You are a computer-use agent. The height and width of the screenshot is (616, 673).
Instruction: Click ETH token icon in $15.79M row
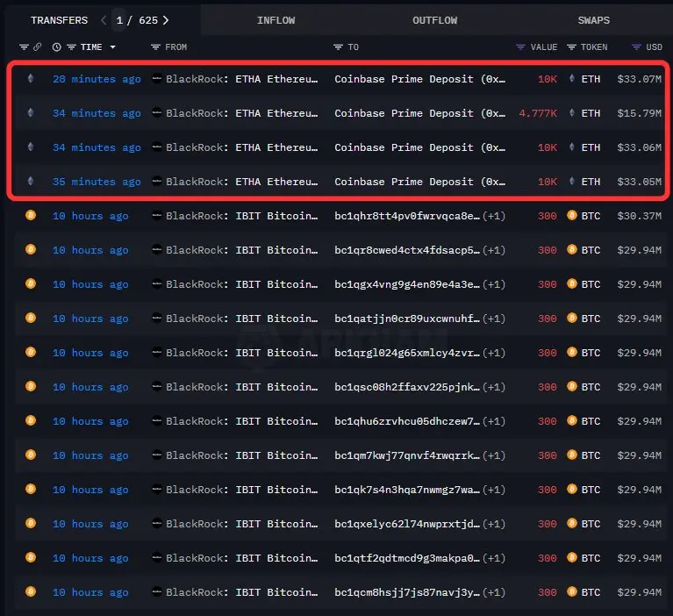(572, 112)
